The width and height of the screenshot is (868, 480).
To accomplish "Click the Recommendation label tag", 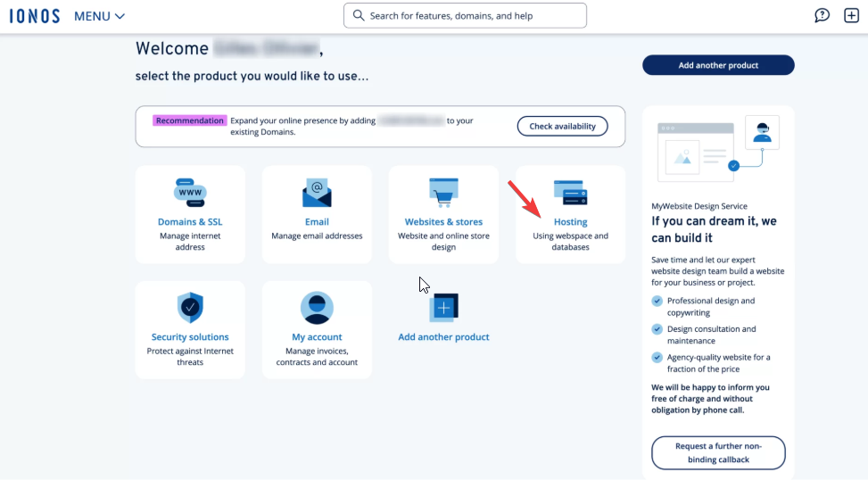I will [189, 120].
